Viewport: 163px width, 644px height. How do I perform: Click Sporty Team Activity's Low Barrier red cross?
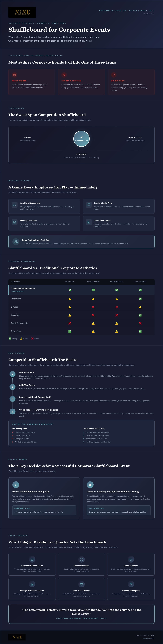(x=140, y=323)
